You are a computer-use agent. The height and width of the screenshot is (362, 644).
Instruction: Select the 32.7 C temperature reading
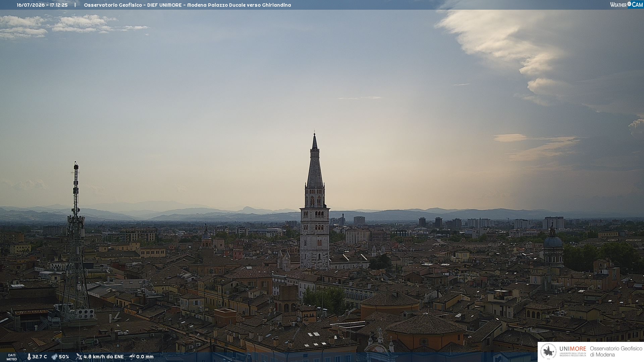pyautogui.click(x=40, y=357)
